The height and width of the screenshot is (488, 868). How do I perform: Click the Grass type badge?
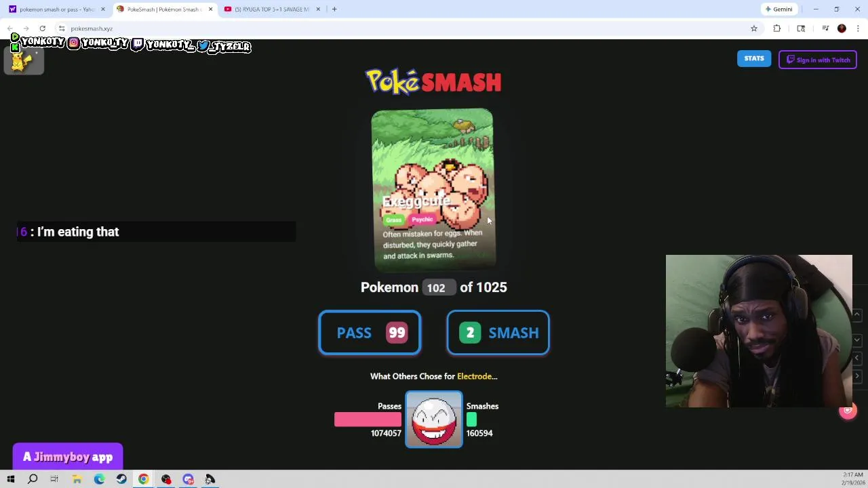click(394, 220)
